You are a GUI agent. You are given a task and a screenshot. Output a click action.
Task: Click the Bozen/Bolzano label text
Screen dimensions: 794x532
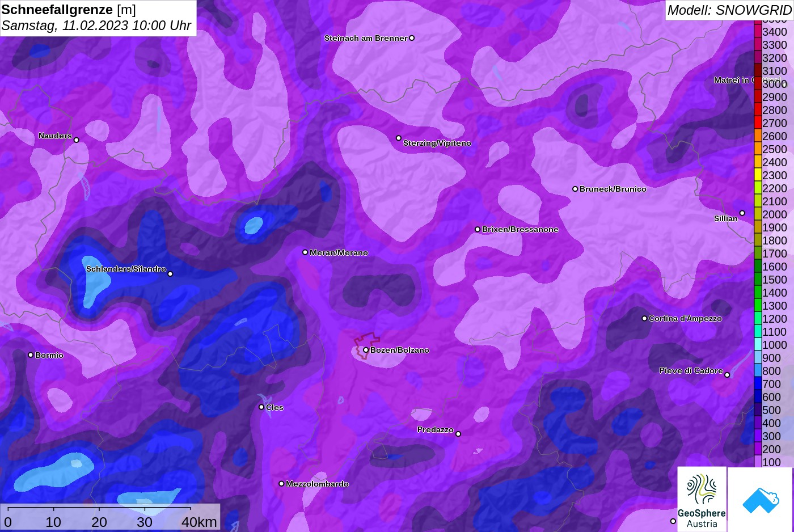point(400,350)
